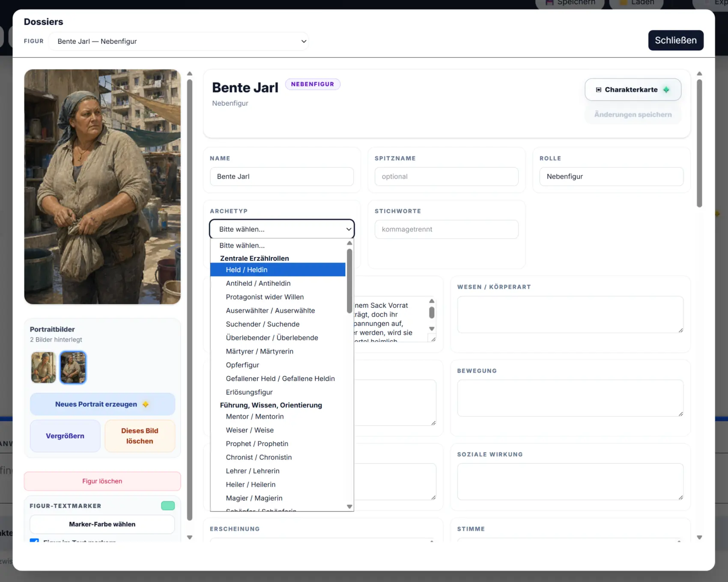Click the left panel scroll-down arrow
The image size is (728, 582).
click(190, 537)
